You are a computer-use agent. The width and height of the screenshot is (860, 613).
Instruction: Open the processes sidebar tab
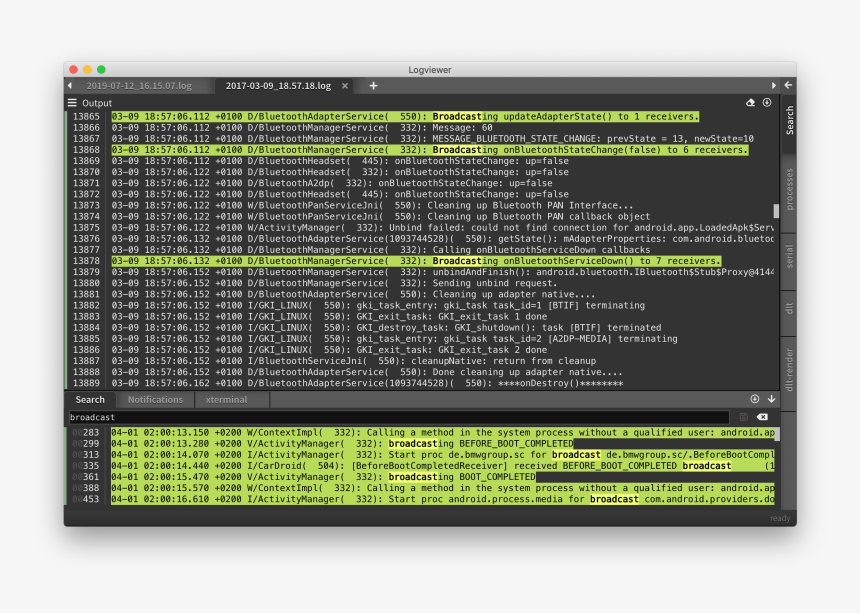(x=789, y=189)
